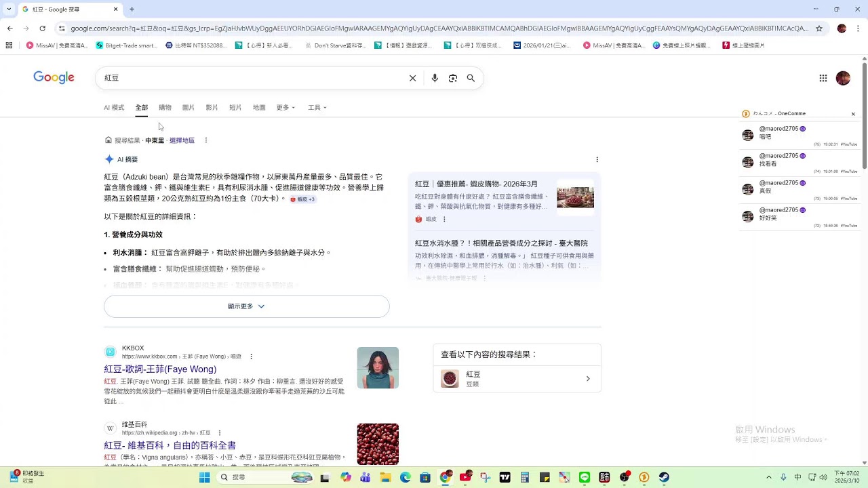Image resolution: width=868 pixels, height=488 pixels.
Task: Open Windows Start menu
Action: click(x=204, y=477)
